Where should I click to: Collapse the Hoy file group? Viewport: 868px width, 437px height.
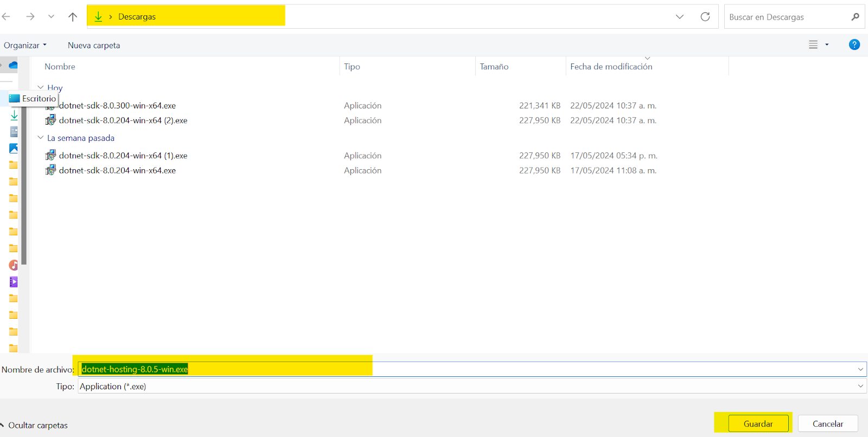click(x=41, y=87)
